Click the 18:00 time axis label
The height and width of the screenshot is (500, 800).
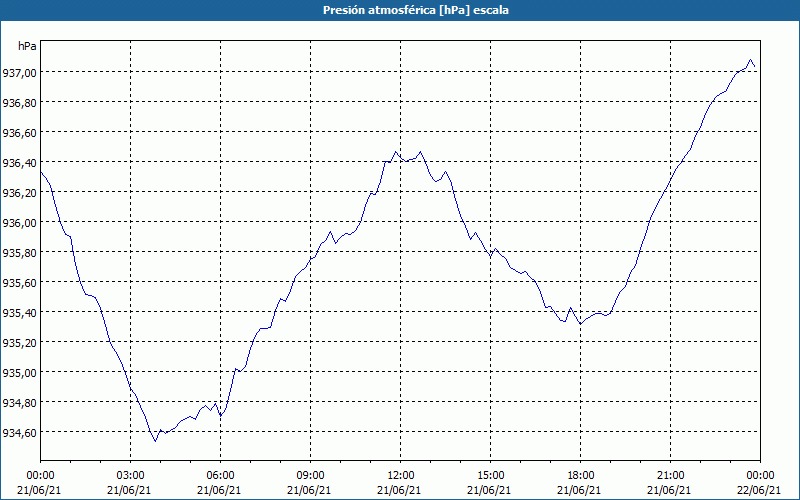point(580,476)
